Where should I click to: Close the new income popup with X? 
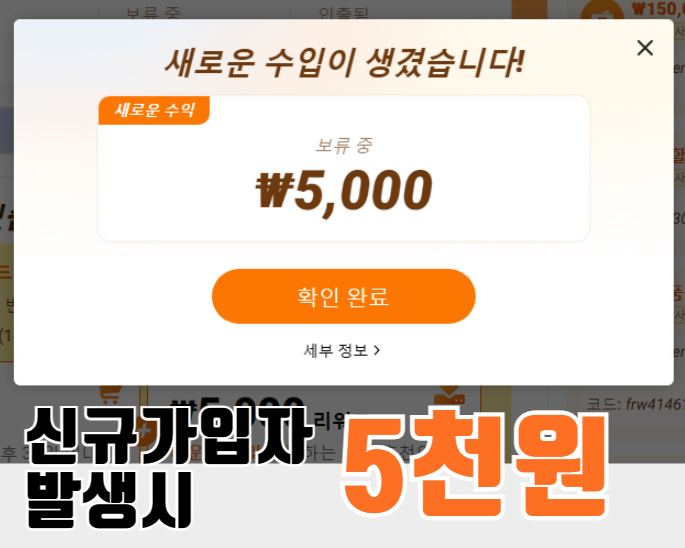coord(645,48)
